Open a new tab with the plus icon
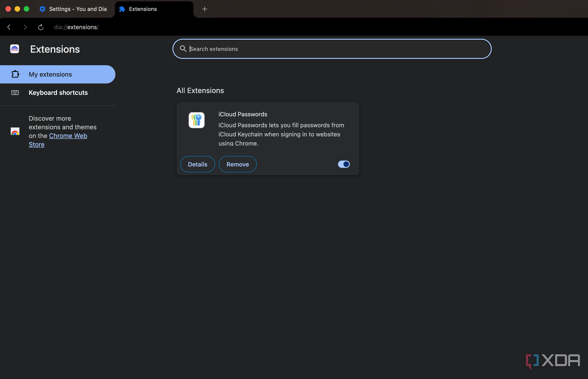This screenshot has height=379, width=588. tap(205, 9)
